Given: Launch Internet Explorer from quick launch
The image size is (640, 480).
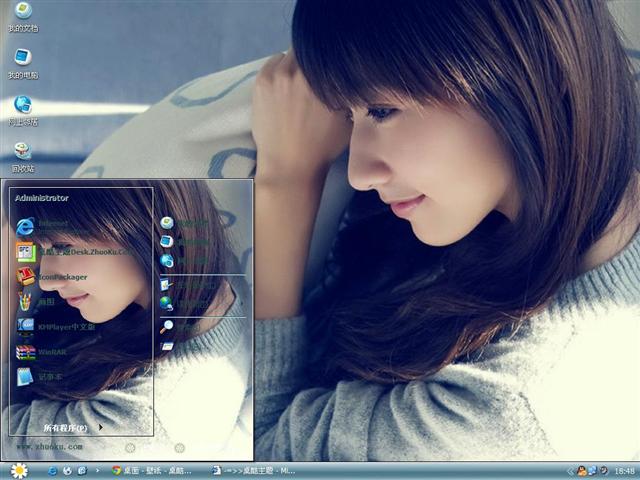Looking at the screenshot, I should click(x=52, y=471).
